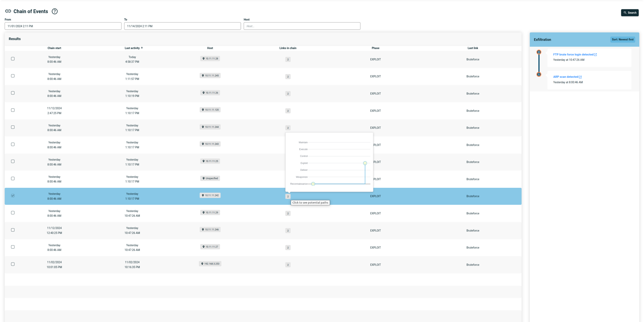Open FTP brute force login detected link
644x322 pixels.
coord(573,55)
